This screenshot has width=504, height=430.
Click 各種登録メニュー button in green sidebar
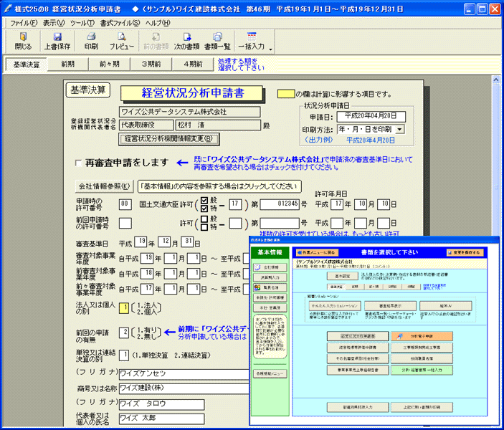pyautogui.click(x=270, y=373)
